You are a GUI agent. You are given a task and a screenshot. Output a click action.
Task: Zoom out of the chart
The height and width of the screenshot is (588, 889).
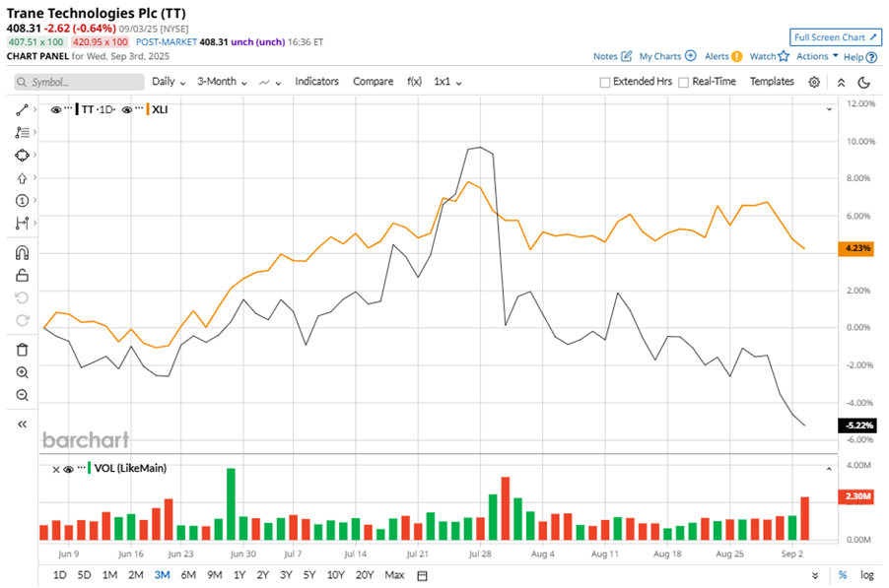click(x=22, y=395)
